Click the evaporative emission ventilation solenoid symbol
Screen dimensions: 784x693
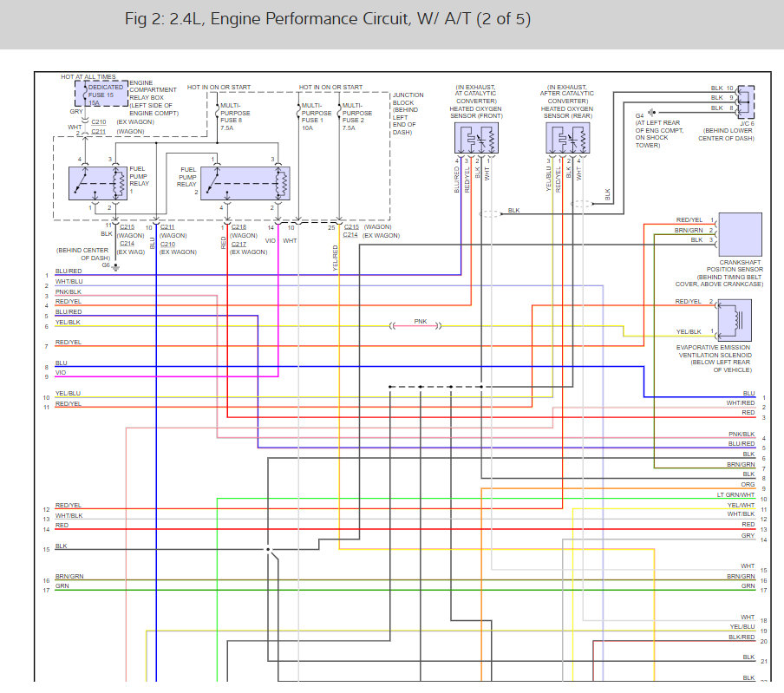pyautogui.click(x=735, y=321)
